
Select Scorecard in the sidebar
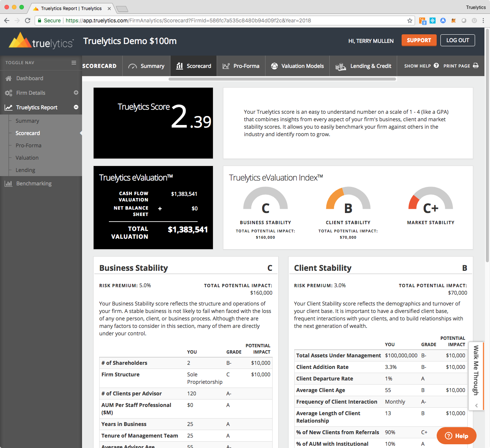coord(28,133)
